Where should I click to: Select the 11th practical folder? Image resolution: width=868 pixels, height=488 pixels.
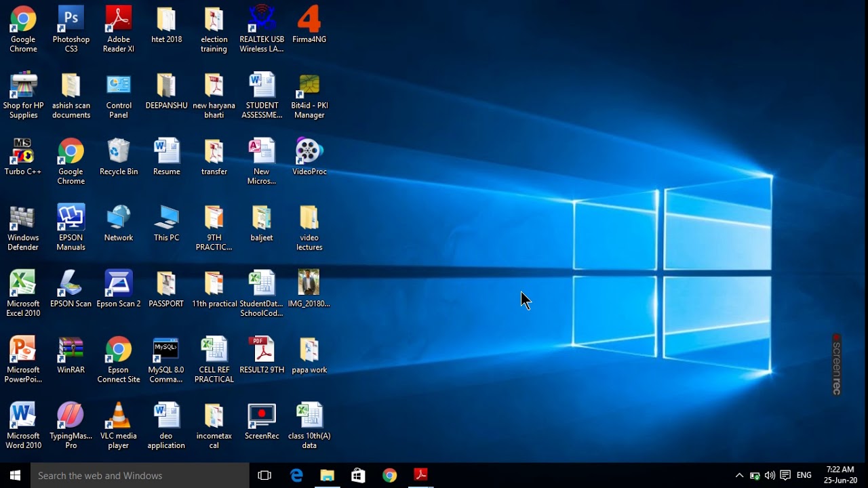(x=214, y=289)
